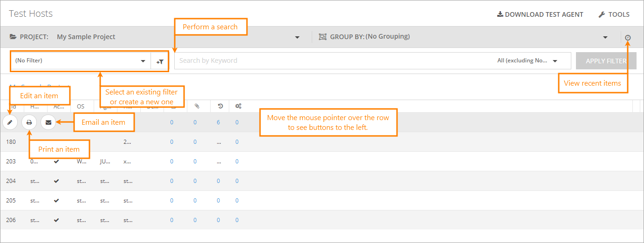
Task: Click the create new filter icon
Action: coord(160,61)
